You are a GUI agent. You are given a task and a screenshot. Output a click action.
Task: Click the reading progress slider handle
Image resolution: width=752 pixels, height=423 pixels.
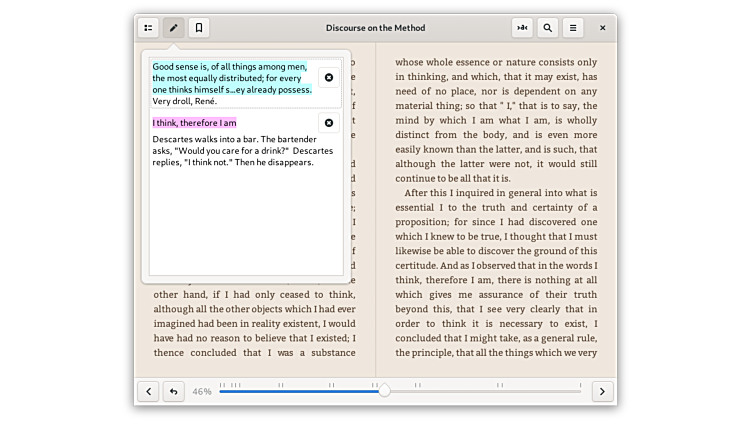(x=384, y=391)
